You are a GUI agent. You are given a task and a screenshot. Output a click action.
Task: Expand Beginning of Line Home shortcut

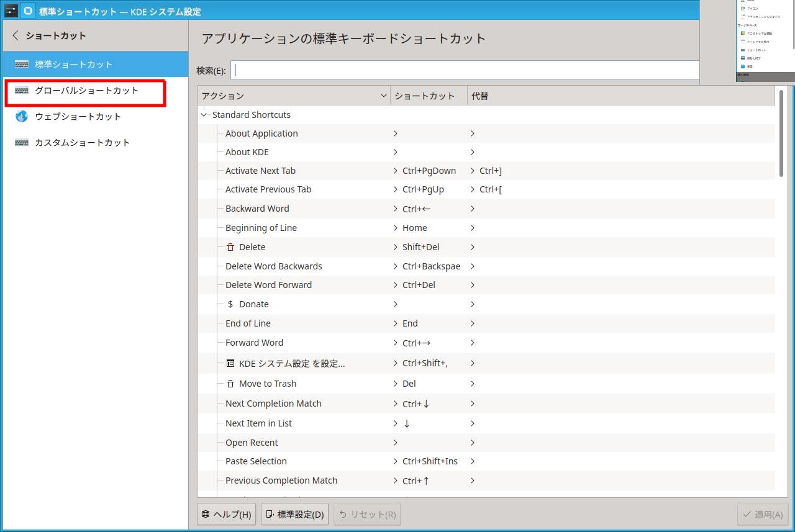pyautogui.click(x=396, y=228)
